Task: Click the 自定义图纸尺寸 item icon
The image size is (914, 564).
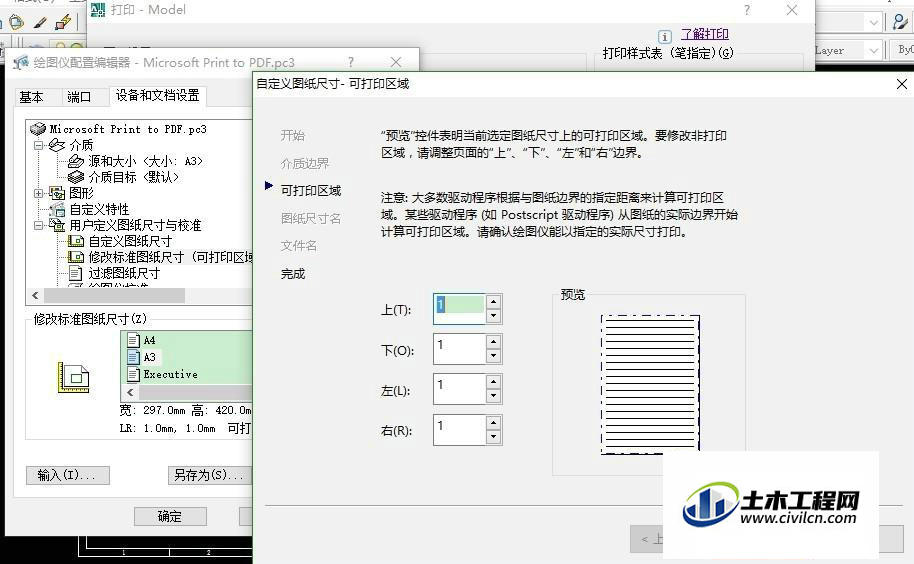Action: (x=76, y=241)
